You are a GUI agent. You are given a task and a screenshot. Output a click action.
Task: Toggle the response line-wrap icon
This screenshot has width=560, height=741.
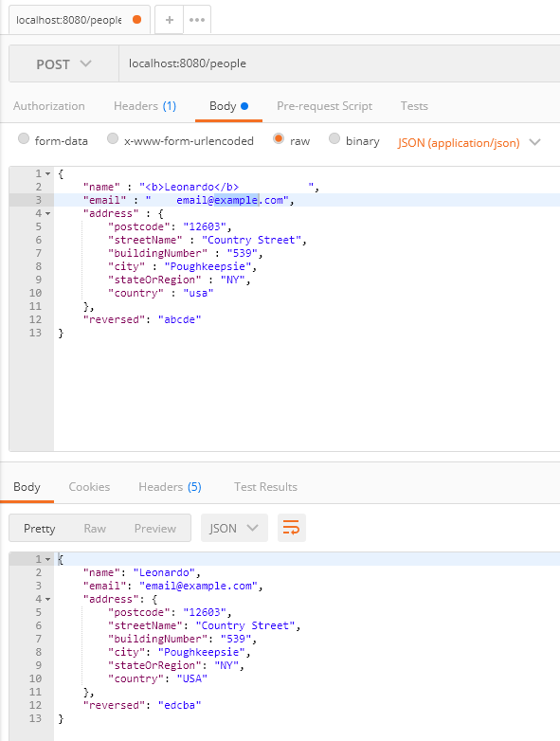292,528
